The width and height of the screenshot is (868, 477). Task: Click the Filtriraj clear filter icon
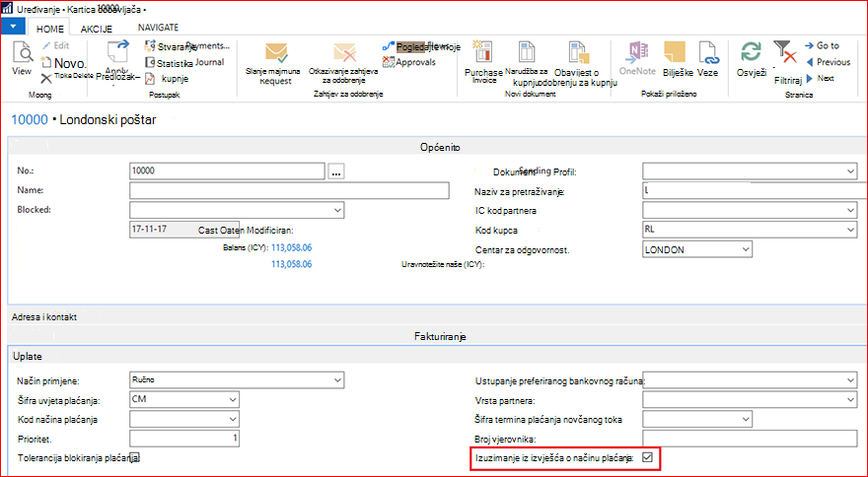click(785, 51)
